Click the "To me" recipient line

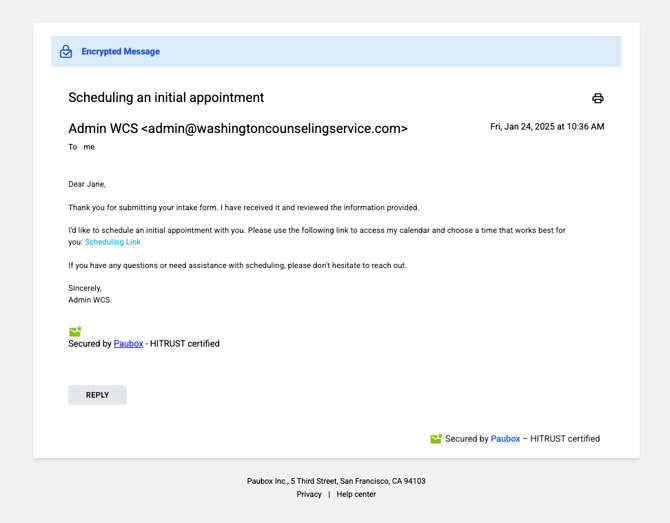coord(82,147)
